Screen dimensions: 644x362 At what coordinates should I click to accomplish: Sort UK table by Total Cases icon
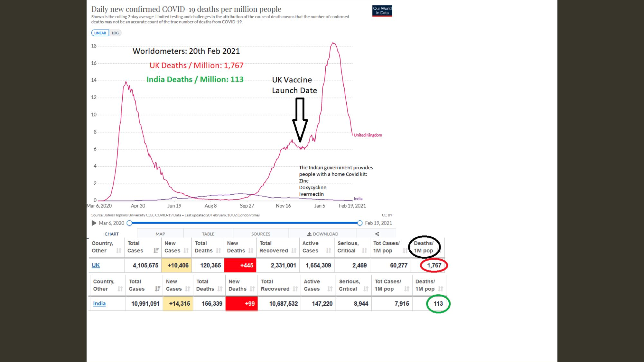(156, 251)
